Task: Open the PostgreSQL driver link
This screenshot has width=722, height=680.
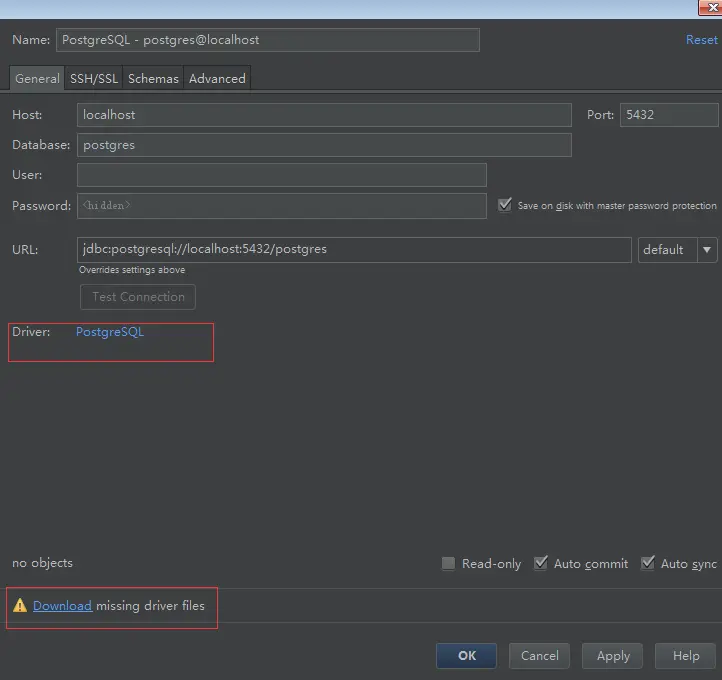Action: click(110, 332)
